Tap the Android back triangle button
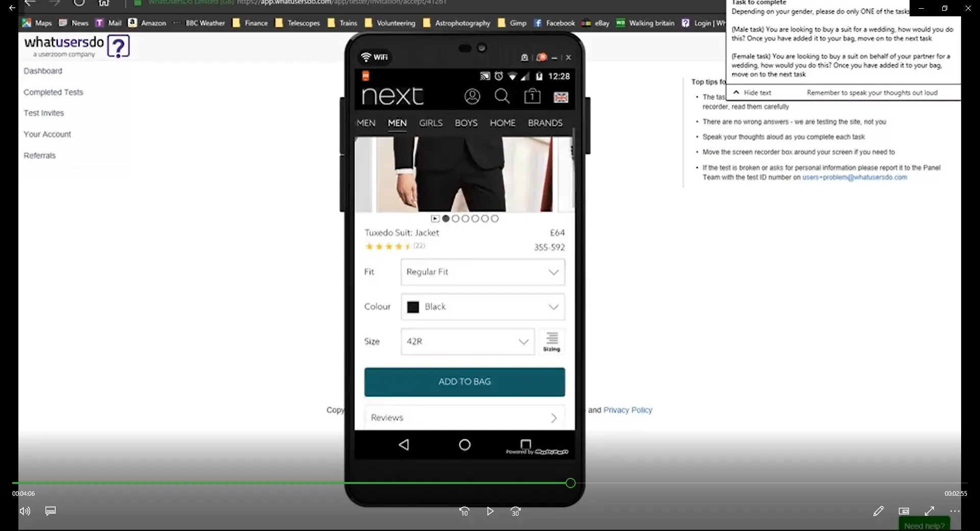980x531 pixels. (404, 445)
